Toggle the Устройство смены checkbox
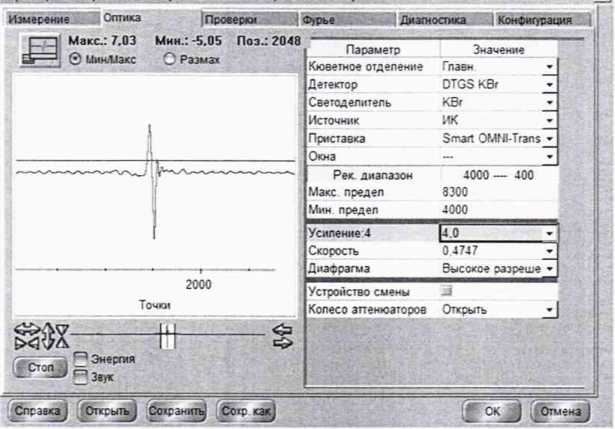Screen dimensions: 615x429 (x=446, y=291)
